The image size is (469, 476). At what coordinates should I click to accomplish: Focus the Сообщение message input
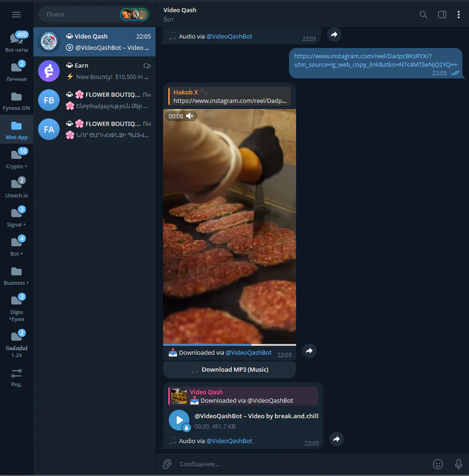pyautogui.click(x=300, y=464)
